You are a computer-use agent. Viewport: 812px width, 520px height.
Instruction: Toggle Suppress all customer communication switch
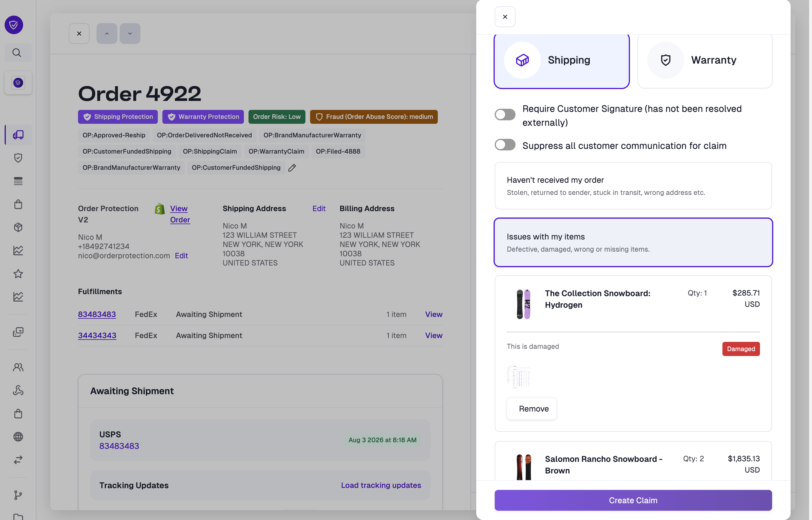(505, 145)
